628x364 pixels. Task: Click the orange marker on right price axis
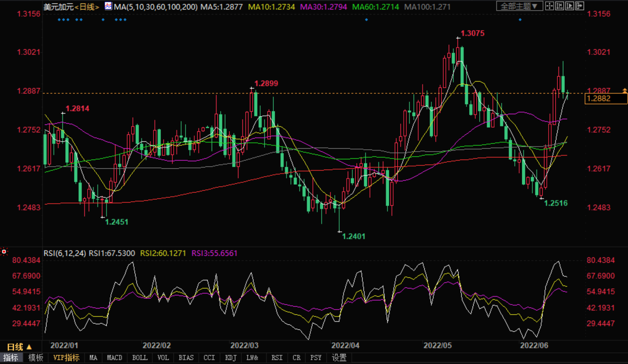(x=624, y=90)
